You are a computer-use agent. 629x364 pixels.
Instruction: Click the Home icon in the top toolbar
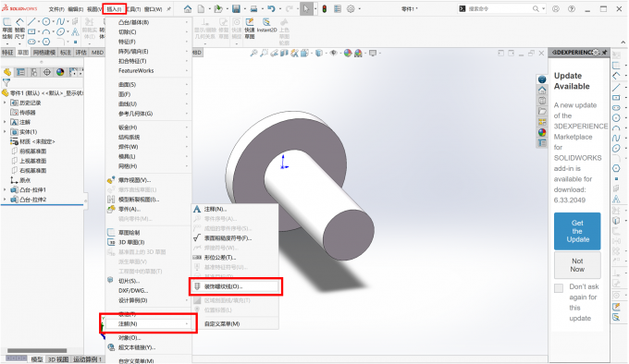tap(188, 8)
